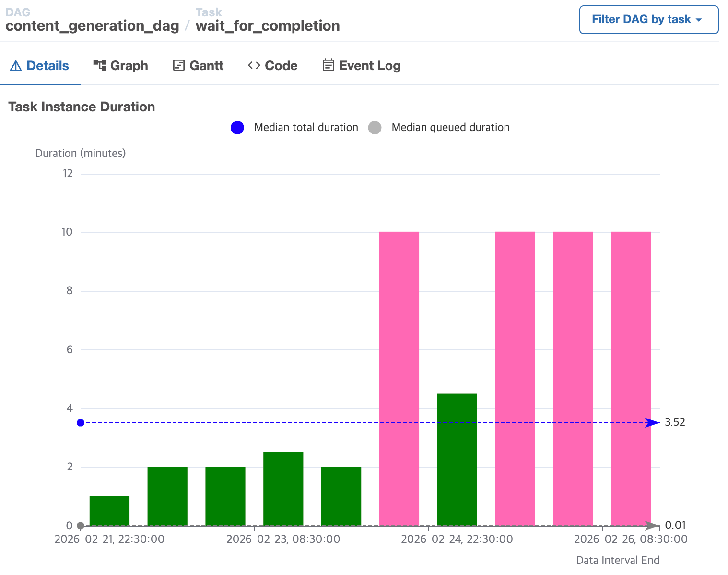Viewport: 728px width, 575px height.
Task: Click the Filter DAG dropdown caret arrow
Action: [699, 20]
